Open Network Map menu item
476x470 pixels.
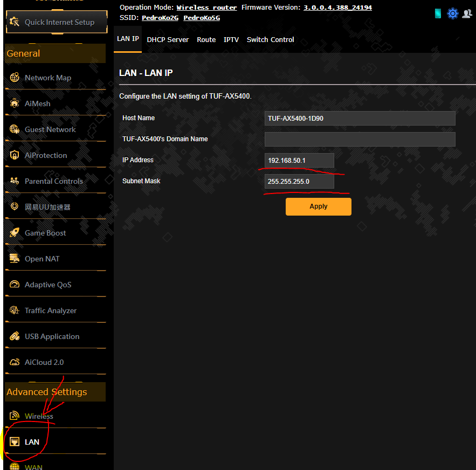[56, 78]
